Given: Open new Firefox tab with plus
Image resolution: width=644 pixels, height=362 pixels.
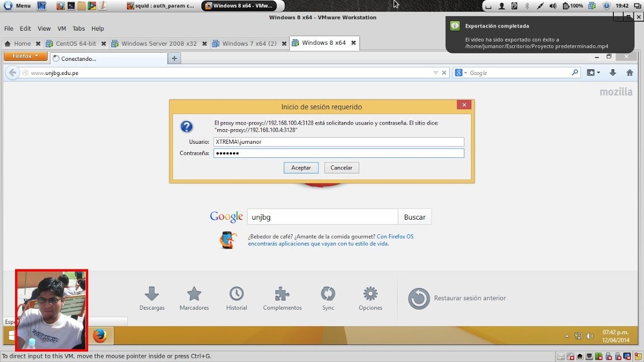Looking at the screenshot, I should [175, 58].
